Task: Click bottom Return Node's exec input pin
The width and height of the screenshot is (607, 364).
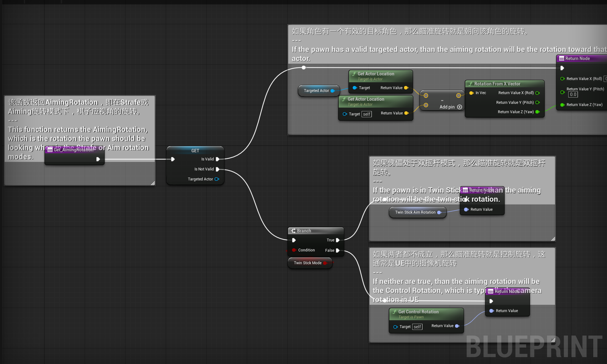Action: pos(492,301)
